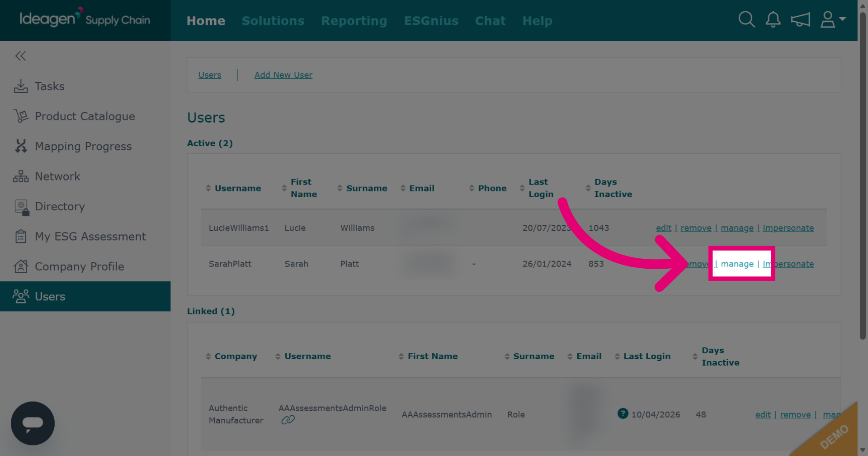
Task: Click the Tasks download icon
Action: (x=21, y=86)
